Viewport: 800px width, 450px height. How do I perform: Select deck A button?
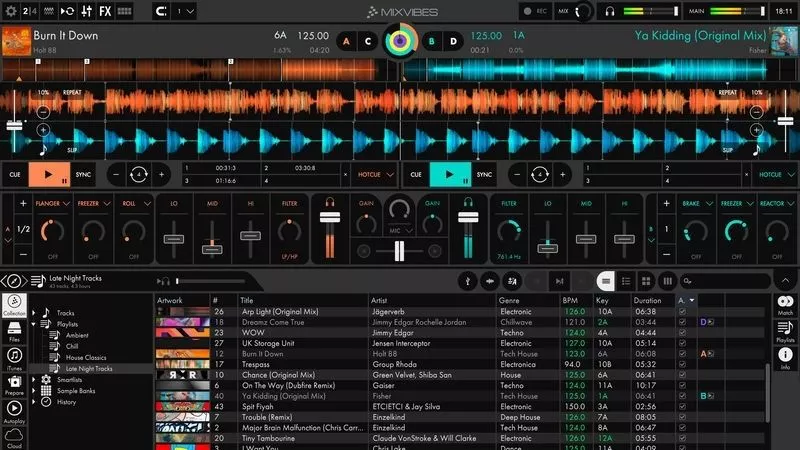(346, 41)
